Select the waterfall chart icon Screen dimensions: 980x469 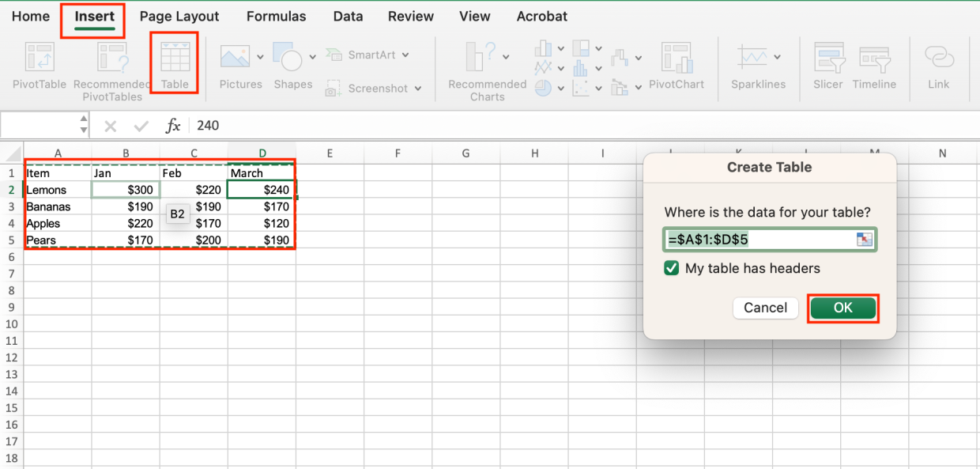[x=619, y=57]
